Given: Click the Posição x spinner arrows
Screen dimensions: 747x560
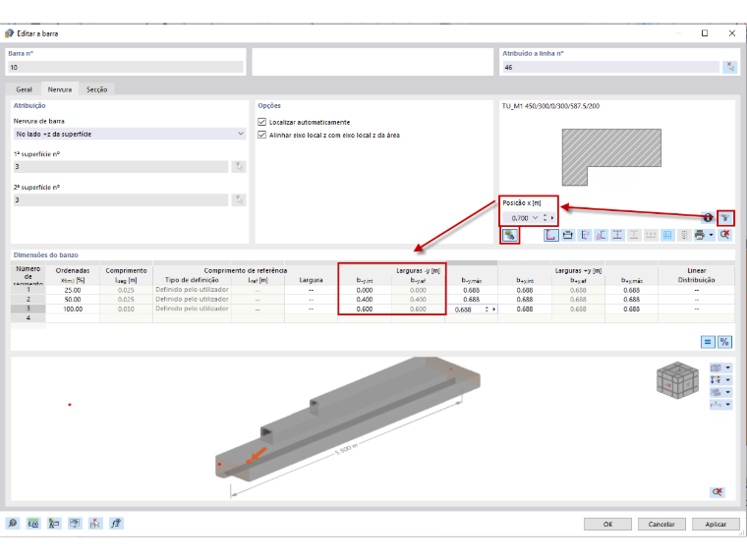Looking at the screenshot, I should (545, 218).
